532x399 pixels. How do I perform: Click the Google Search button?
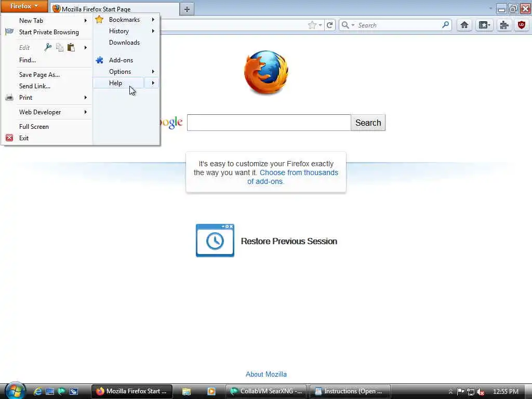(368, 123)
